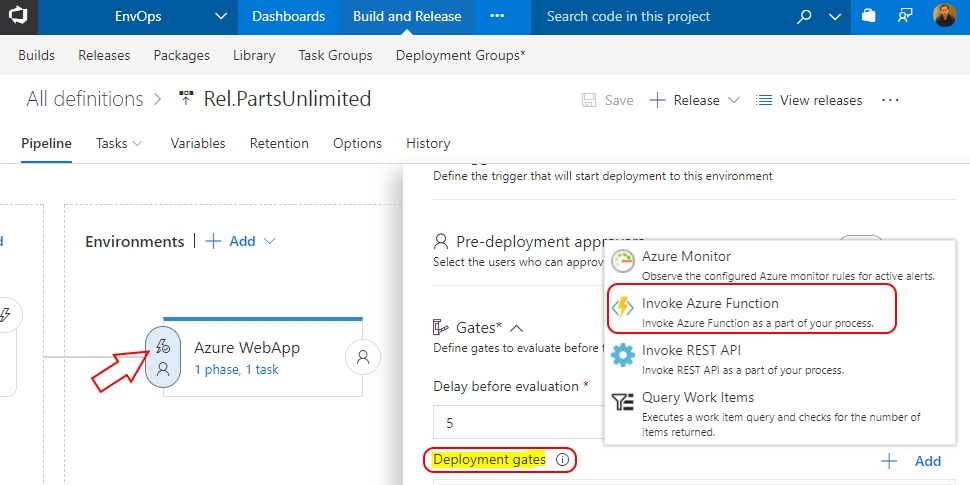Click the VSTS logo icon
Viewport: 970px width, 485px height.
[19, 17]
